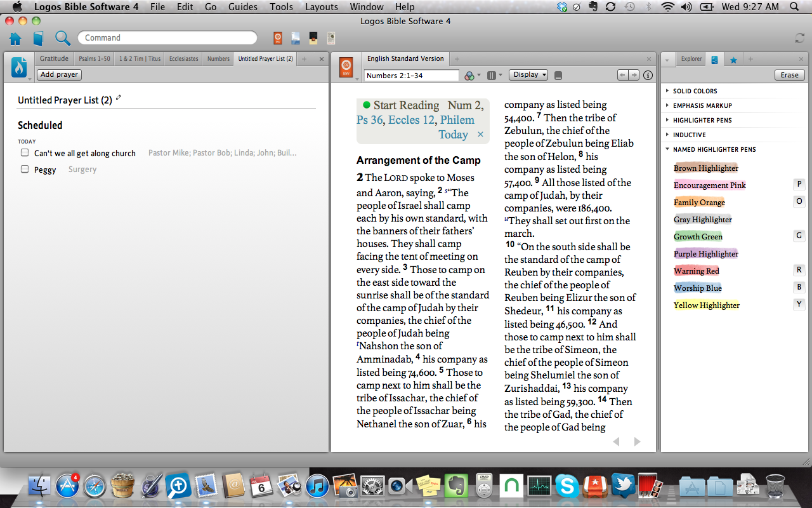Open the right panel dropdown arrow menu

(667, 60)
